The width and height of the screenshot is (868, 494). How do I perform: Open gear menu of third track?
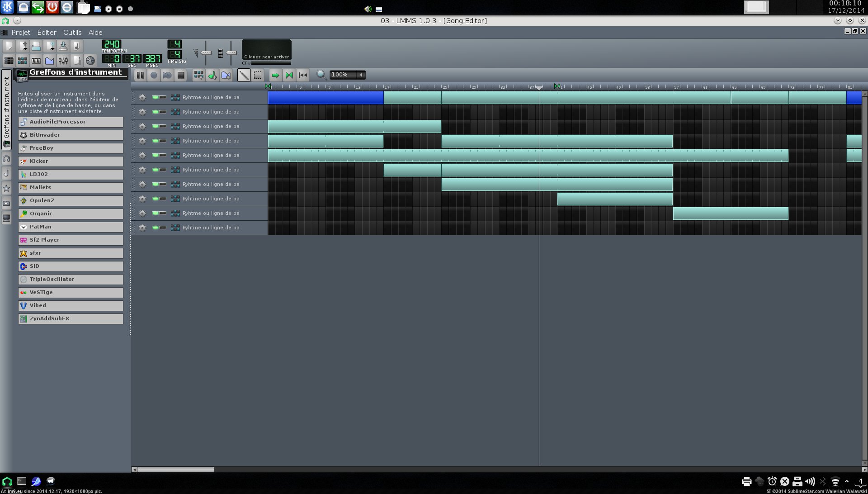[x=142, y=126]
